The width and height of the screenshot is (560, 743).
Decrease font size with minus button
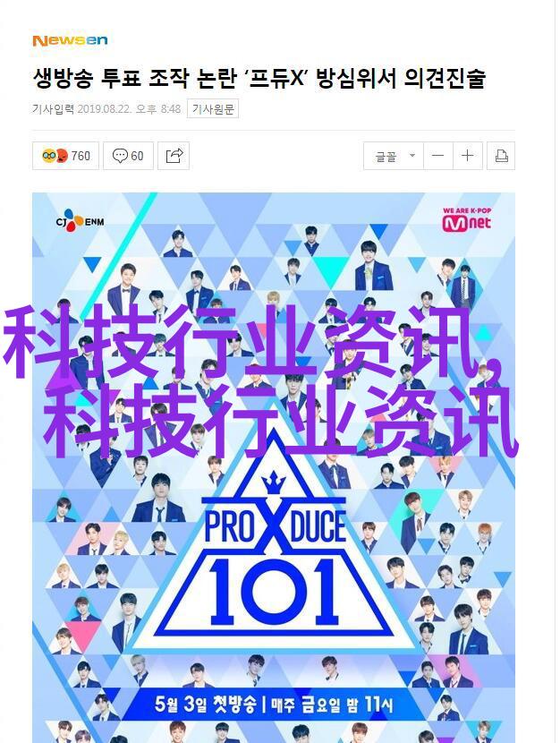437,156
